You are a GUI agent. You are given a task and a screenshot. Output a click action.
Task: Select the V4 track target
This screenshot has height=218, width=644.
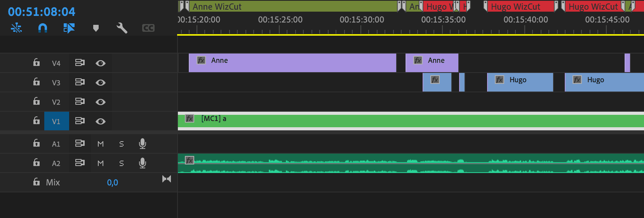tap(56, 63)
